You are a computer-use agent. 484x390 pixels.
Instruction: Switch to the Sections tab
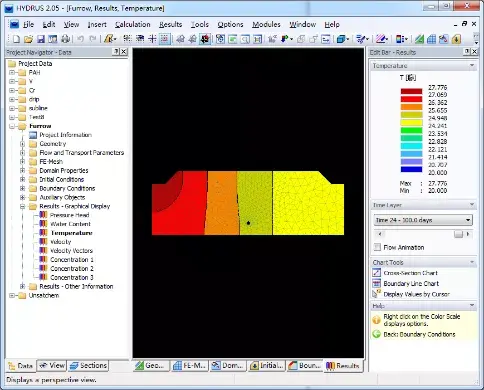(88, 366)
